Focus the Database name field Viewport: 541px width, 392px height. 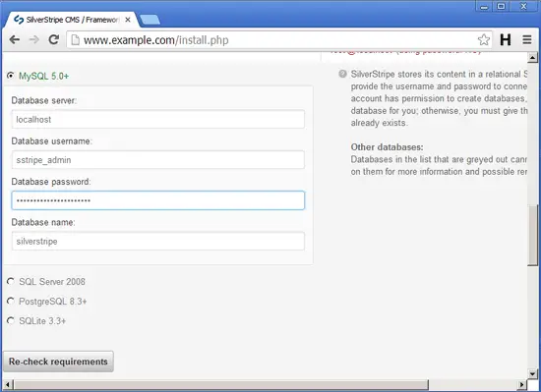(158, 241)
